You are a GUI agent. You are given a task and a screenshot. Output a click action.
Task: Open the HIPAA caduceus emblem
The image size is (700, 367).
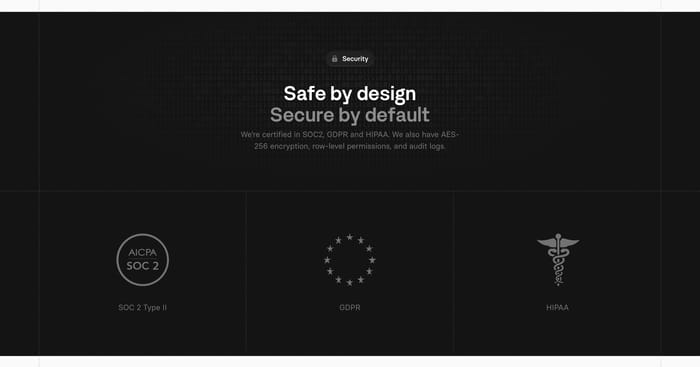click(x=558, y=259)
